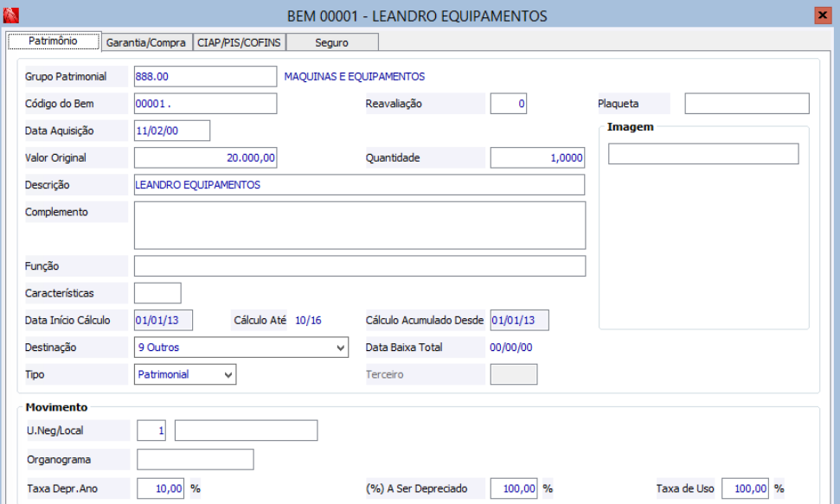Click the Grupo Patrimonial label
Viewport: 840px width, 504px height.
point(66,77)
